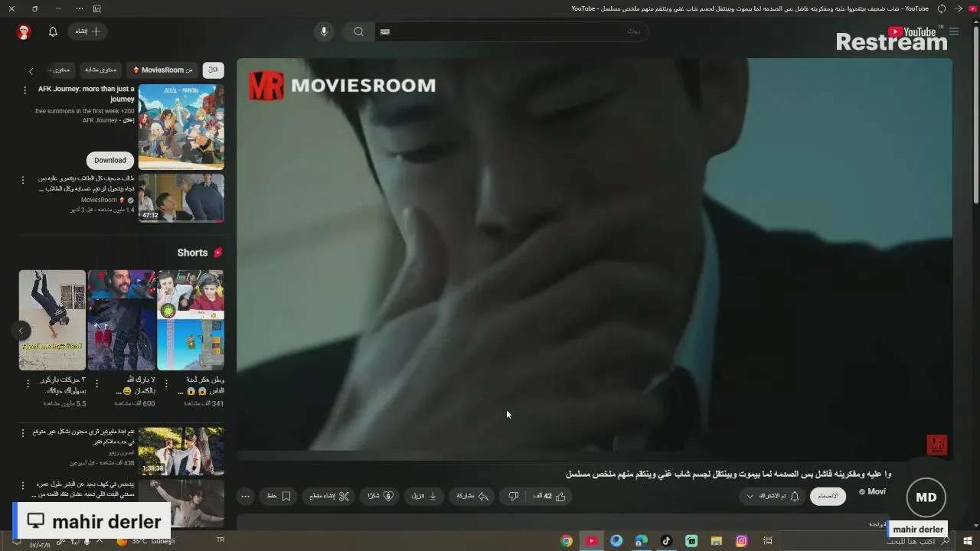Image resolution: width=980 pixels, height=551 pixels.
Task: Open the Short with the handstand man
Action: pos(52,320)
